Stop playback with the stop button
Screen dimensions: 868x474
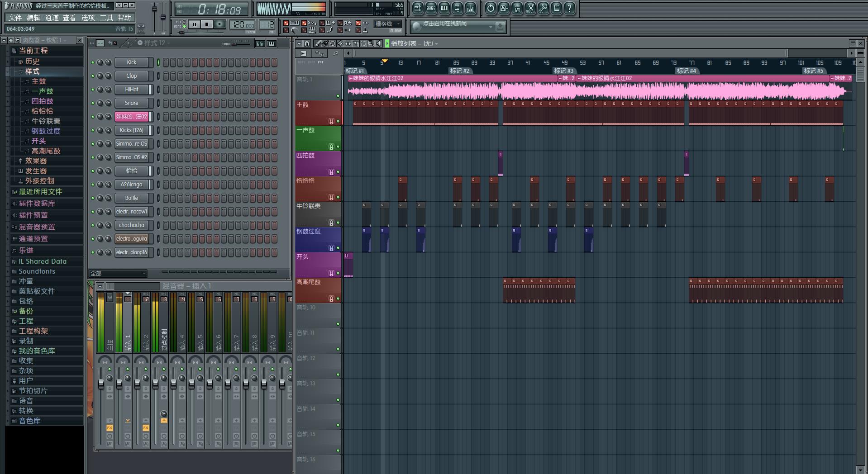pyautogui.click(x=207, y=24)
